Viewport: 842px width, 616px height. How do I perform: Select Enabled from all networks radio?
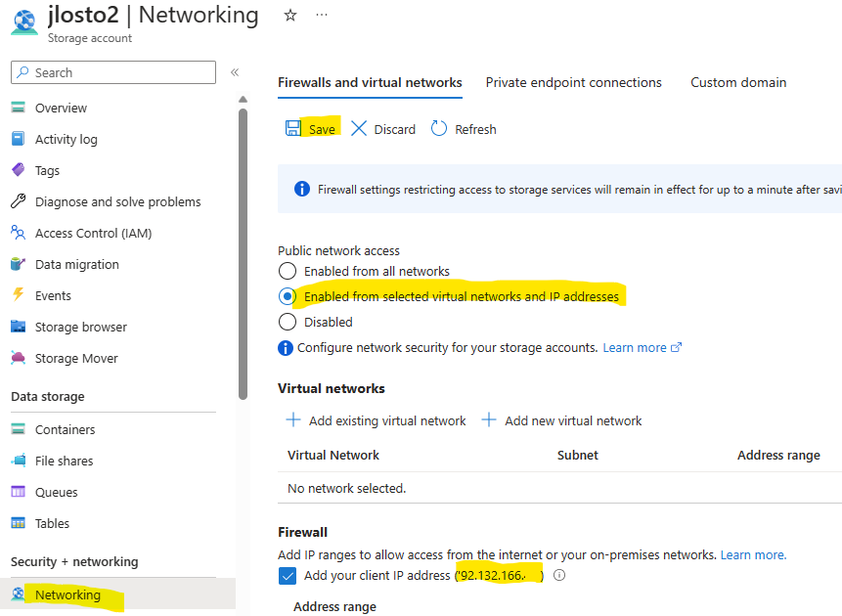coord(288,271)
